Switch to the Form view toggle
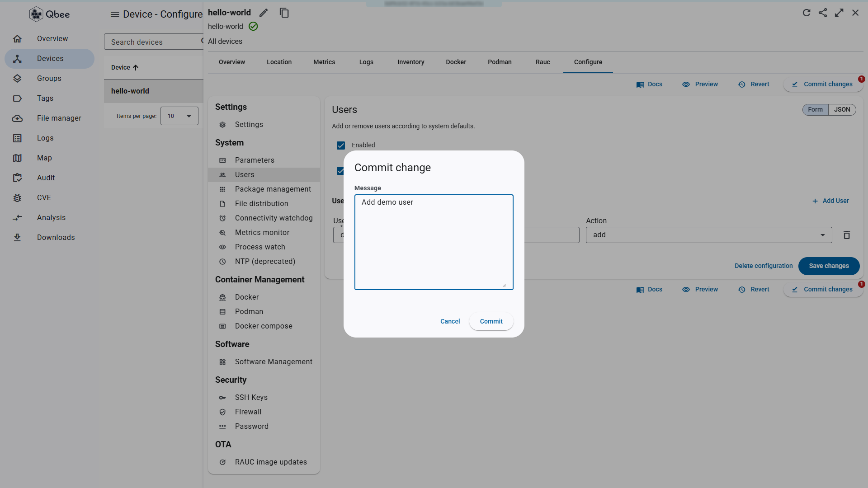The image size is (868, 488). point(816,110)
